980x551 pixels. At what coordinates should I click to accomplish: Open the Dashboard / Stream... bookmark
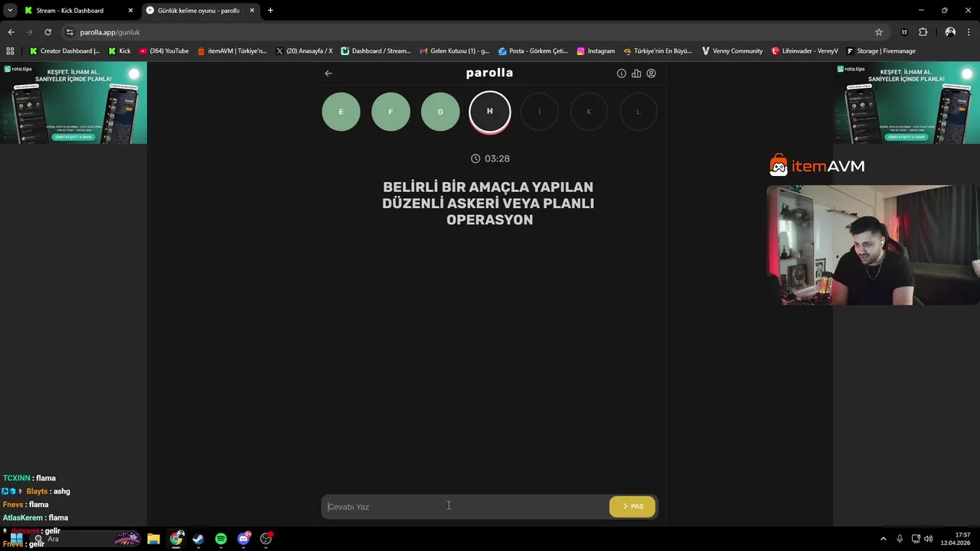point(376,51)
